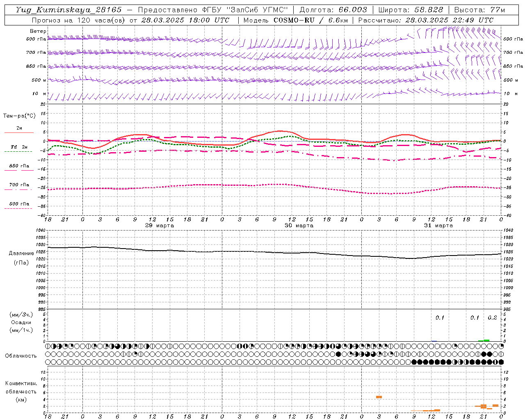Click the 0.2 precipitation amount value
525x420 pixels.
tap(492, 317)
